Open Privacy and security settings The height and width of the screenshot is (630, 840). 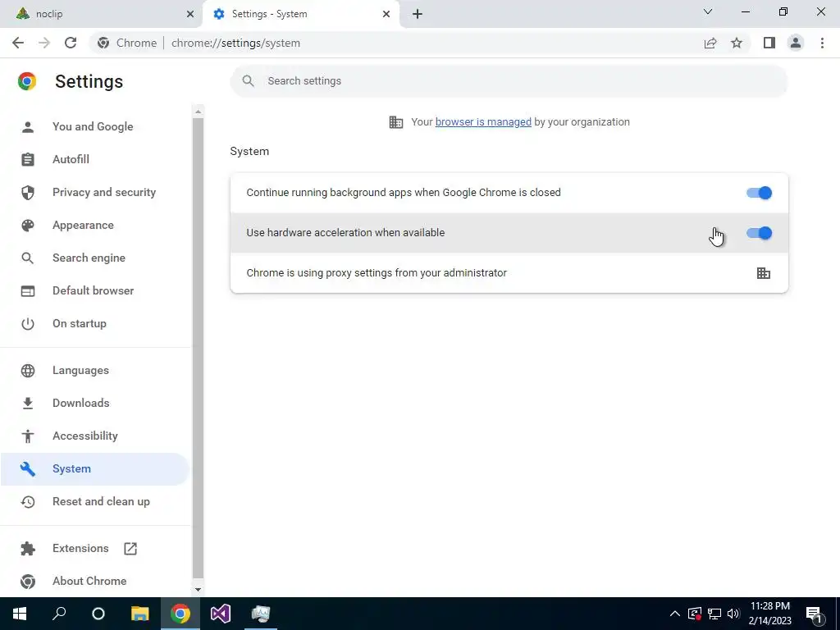95,192
